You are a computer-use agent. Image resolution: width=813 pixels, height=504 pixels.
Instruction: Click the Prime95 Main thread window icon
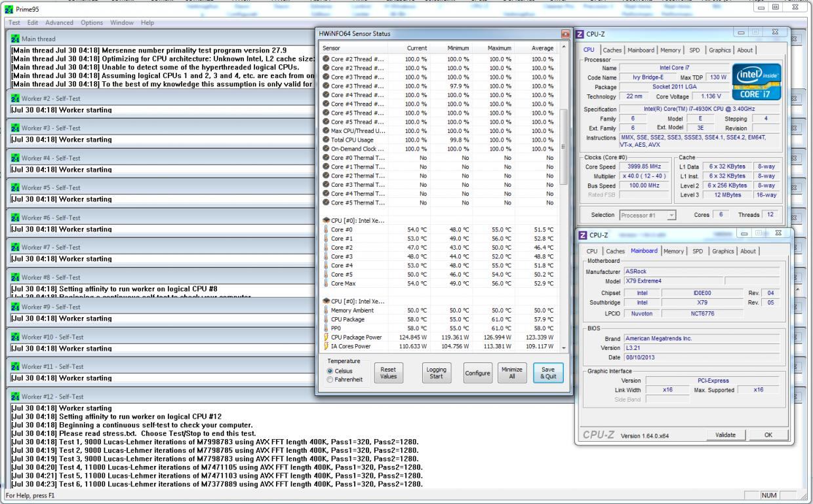(x=15, y=39)
